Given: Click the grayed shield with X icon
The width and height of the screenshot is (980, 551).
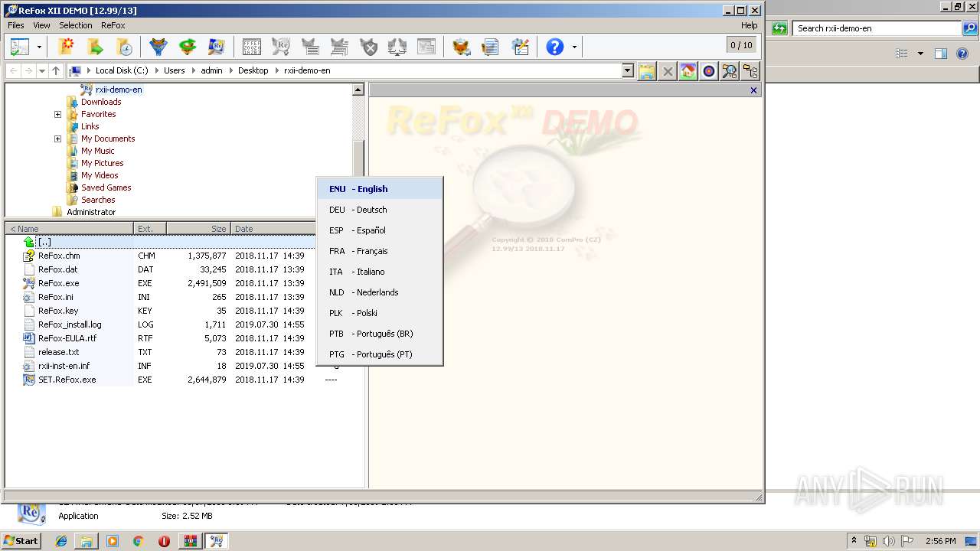Looking at the screenshot, I should 369,47.
